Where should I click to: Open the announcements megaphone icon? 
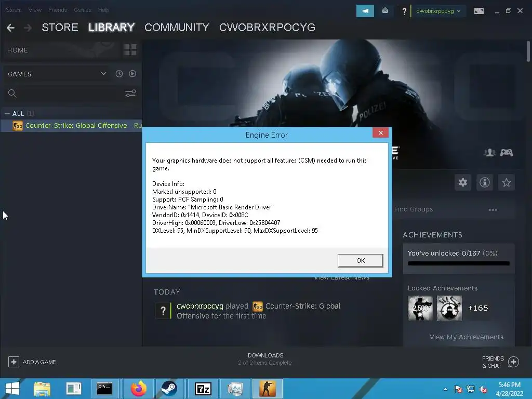point(365,11)
